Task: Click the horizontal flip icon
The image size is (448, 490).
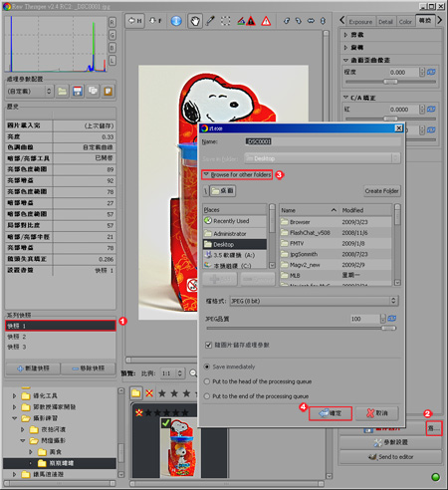Action: point(311,21)
